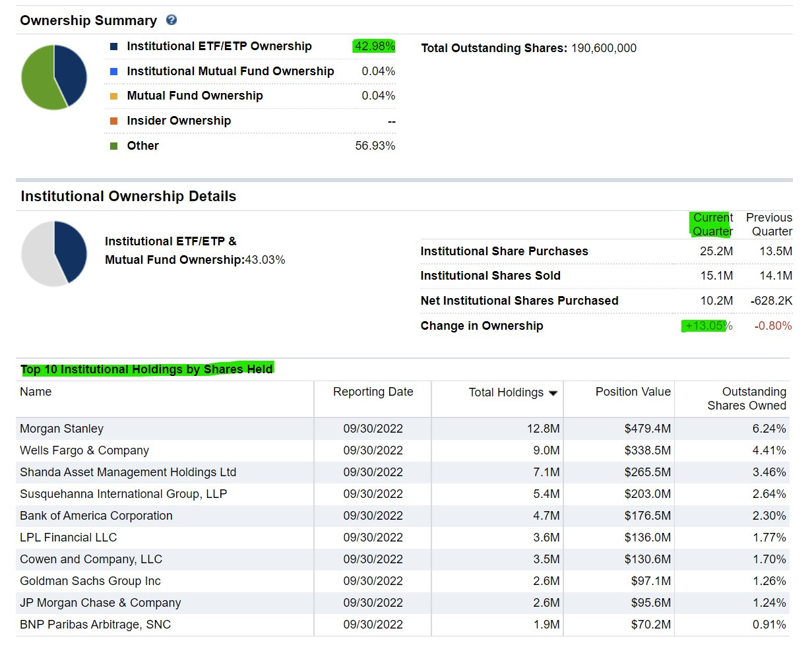Click the -0.80% Change in Ownership value
This screenshot has width=812, height=647.
[x=773, y=326]
